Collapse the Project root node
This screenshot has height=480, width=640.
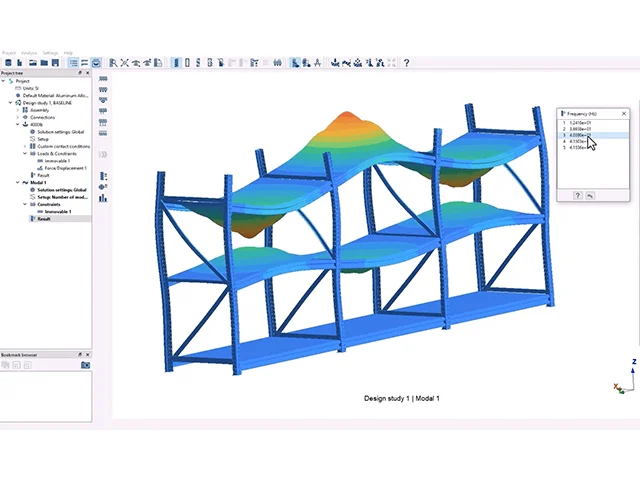[x=3, y=81]
